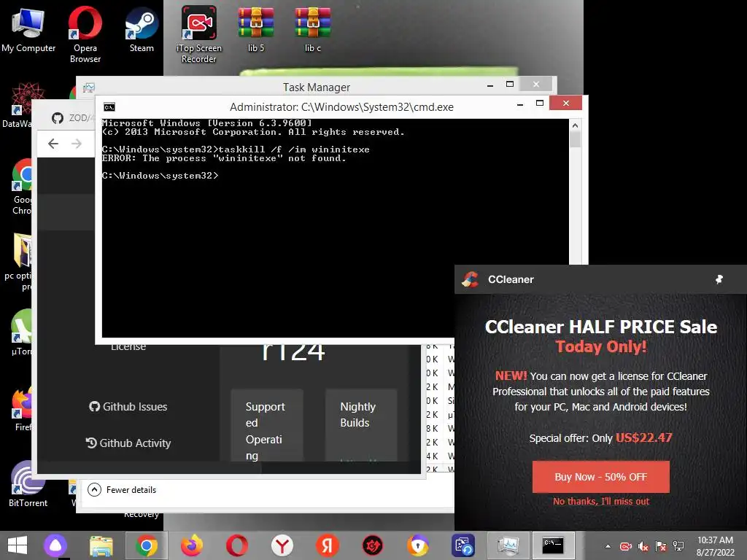Click screen recorder tray icon
This screenshot has width=747, height=560.
625,546
